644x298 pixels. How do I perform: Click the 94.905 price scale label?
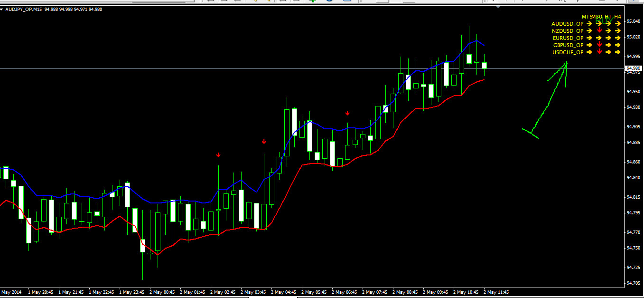click(634, 126)
